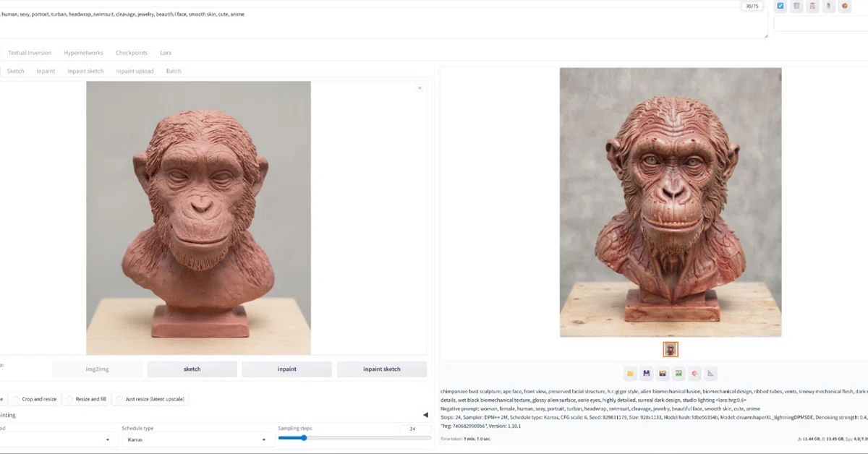The height and width of the screenshot is (454, 868).
Task: Send result to inpaint with the palette icon
Action: click(694, 374)
